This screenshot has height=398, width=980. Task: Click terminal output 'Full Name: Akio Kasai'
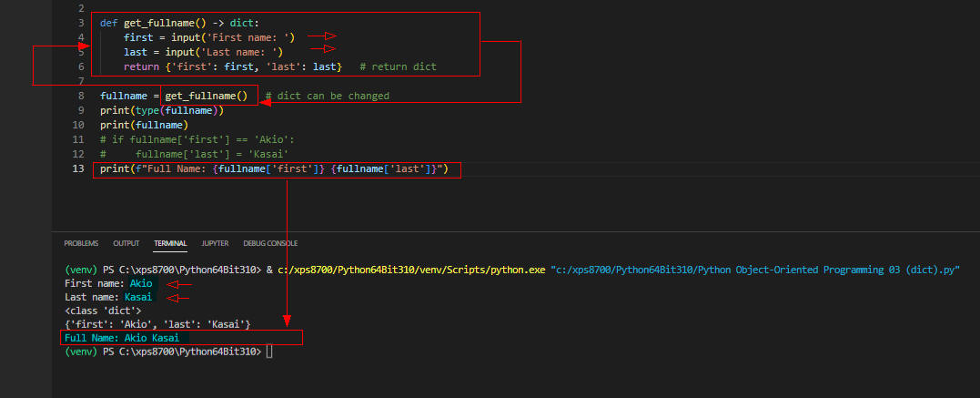(122, 338)
